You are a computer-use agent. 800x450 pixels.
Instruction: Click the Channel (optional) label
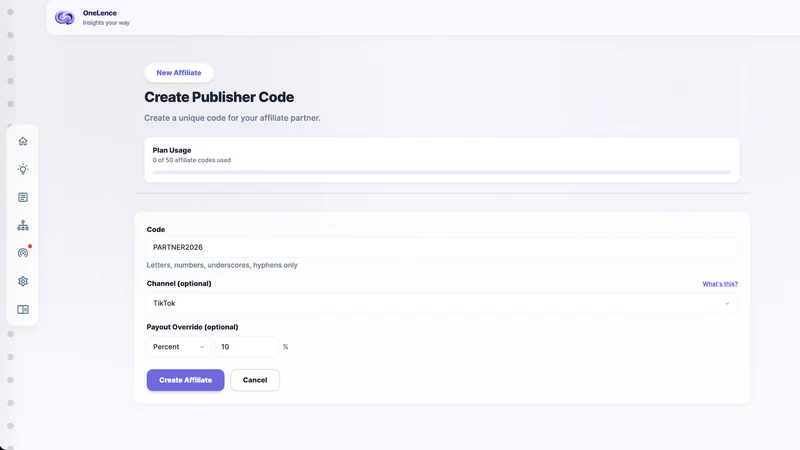(x=179, y=284)
